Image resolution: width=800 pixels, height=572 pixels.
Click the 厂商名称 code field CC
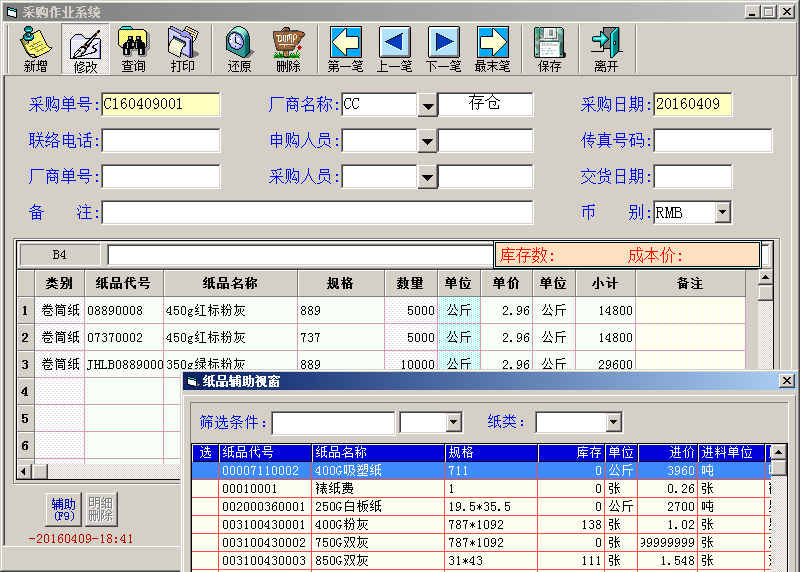tap(379, 104)
